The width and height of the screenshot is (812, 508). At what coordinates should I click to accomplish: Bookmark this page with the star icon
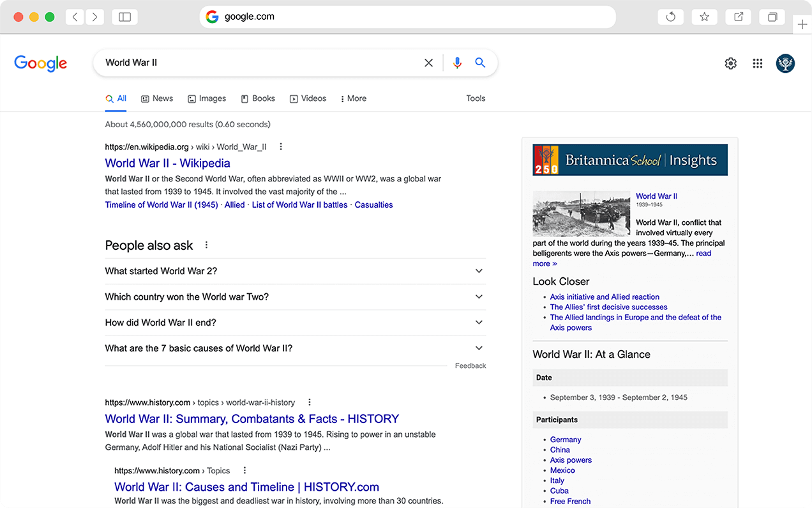[704, 17]
